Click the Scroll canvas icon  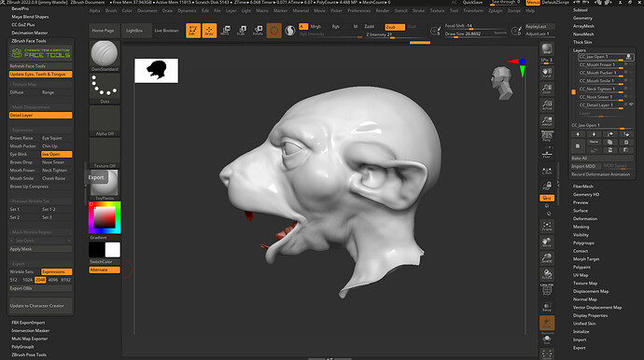(x=547, y=73)
